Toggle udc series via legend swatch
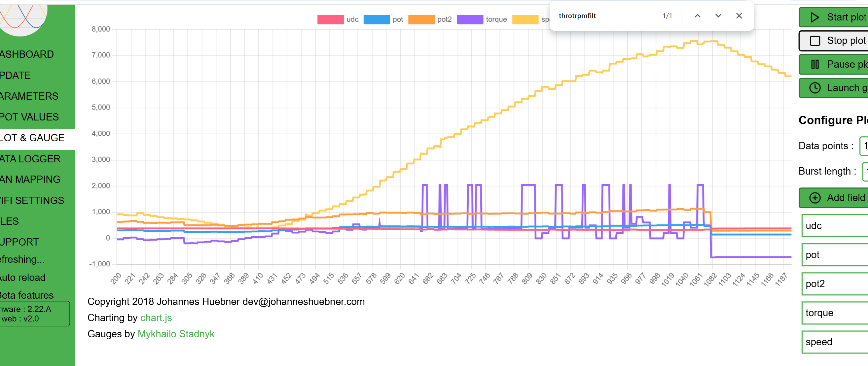The width and height of the screenshot is (868, 366). point(330,19)
